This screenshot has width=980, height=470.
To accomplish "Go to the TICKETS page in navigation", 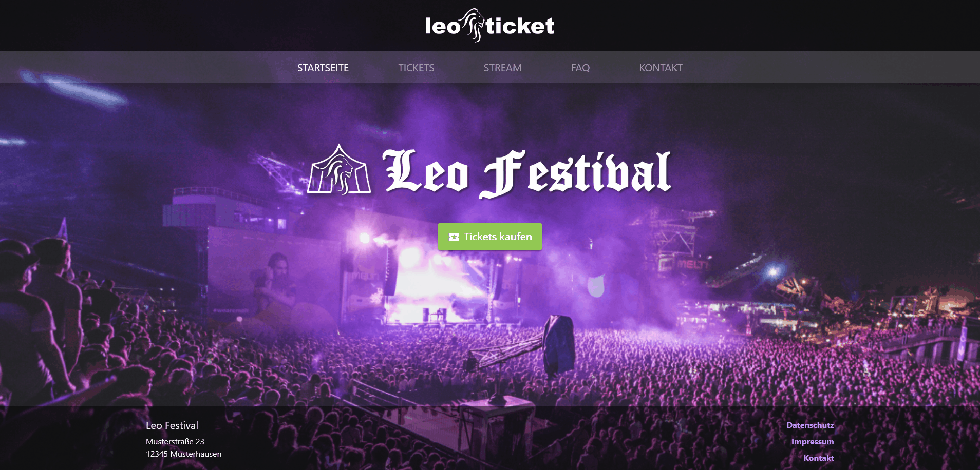I will tap(416, 68).
